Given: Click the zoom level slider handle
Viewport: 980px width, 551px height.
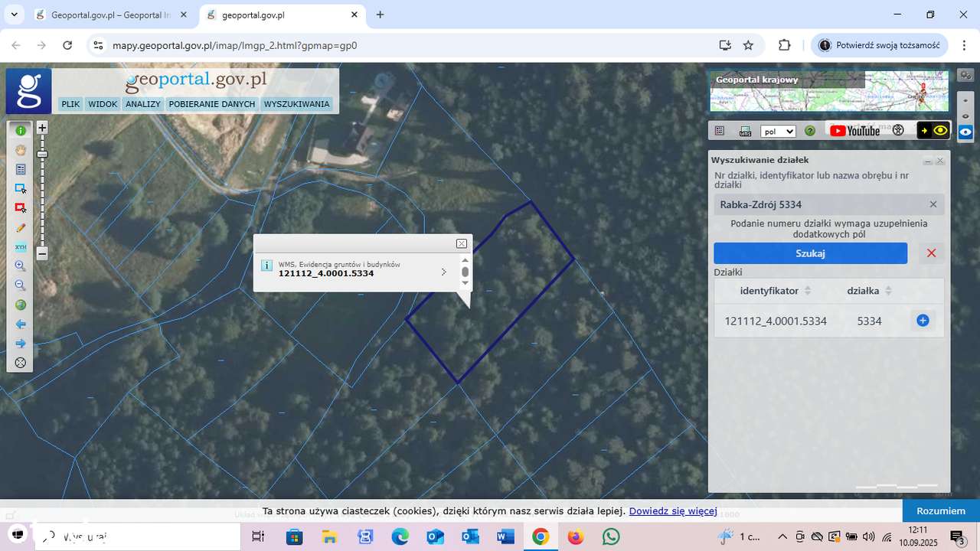Looking at the screenshot, I should [x=43, y=155].
